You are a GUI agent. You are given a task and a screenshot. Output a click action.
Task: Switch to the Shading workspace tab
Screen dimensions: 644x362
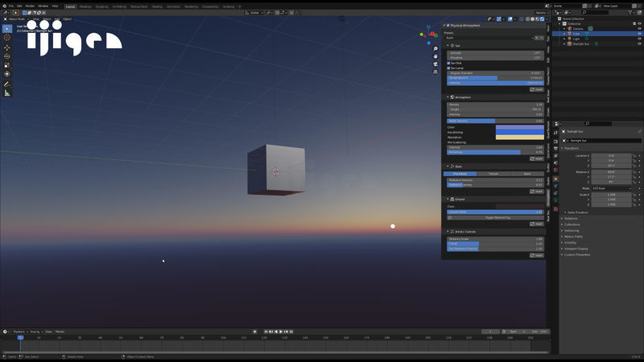(x=157, y=6)
